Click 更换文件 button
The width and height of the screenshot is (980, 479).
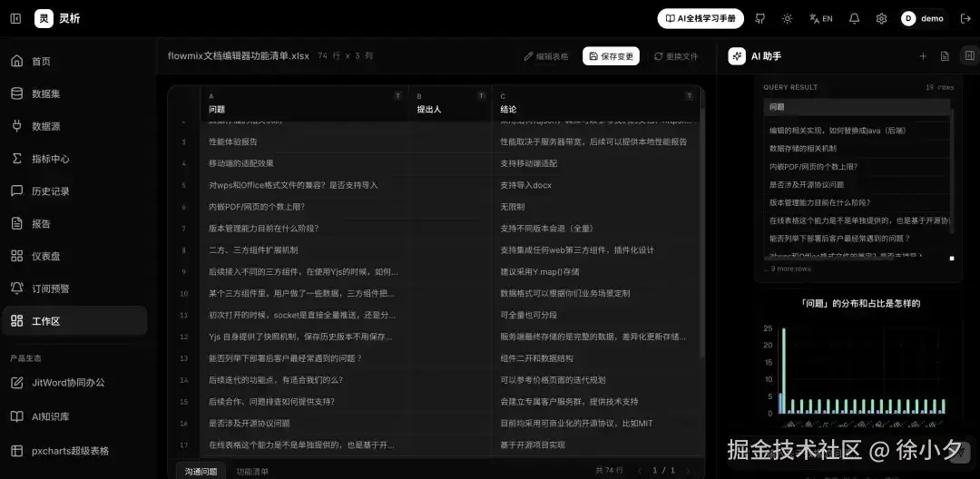(676, 56)
